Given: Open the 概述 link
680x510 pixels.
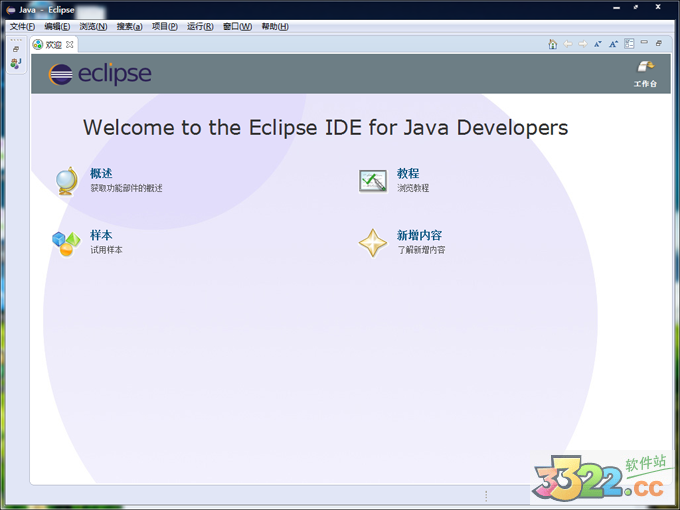Looking at the screenshot, I should pos(101,173).
